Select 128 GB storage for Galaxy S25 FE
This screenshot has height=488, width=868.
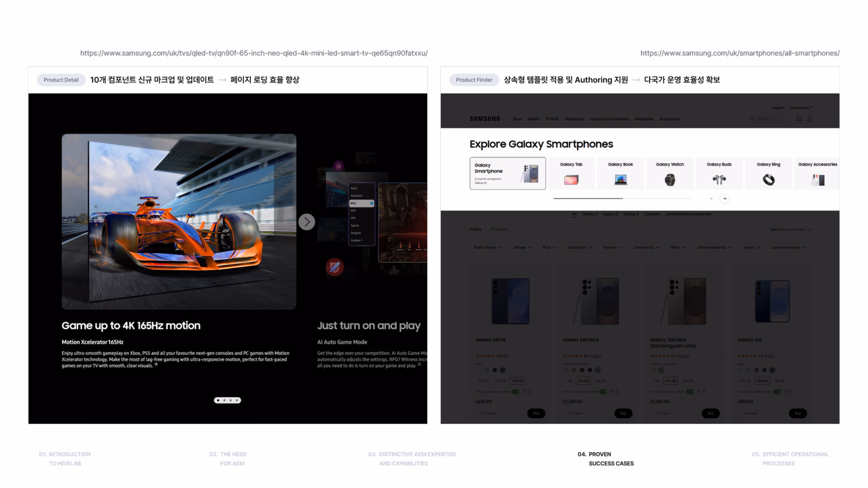517,381
